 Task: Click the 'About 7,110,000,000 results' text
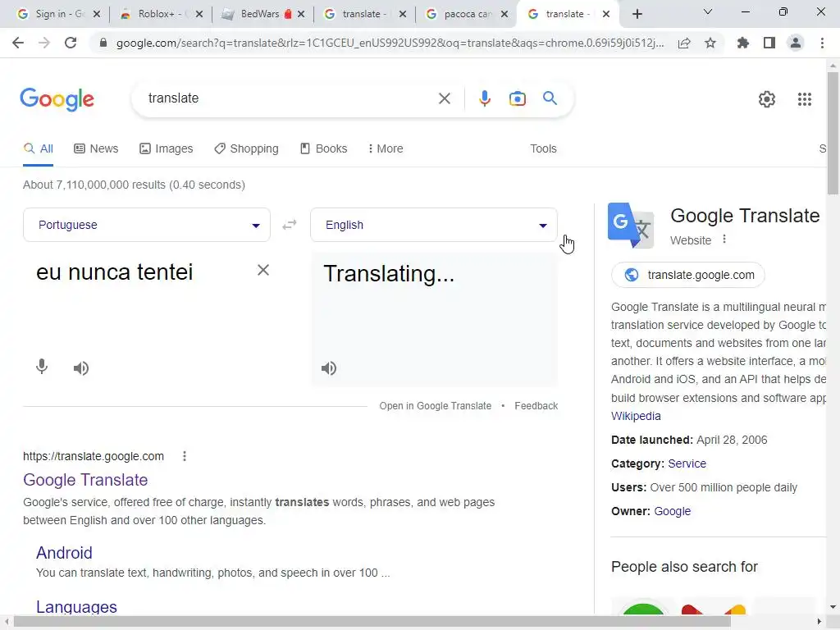click(134, 185)
